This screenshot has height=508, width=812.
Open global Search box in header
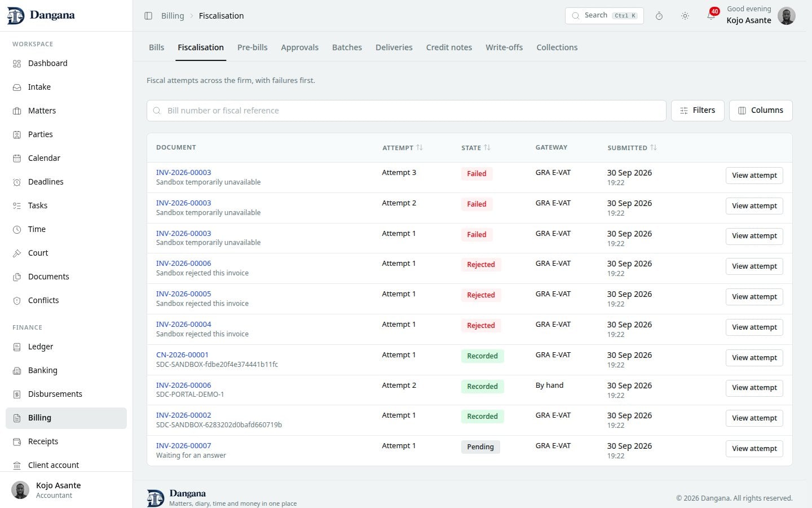tap(604, 16)
